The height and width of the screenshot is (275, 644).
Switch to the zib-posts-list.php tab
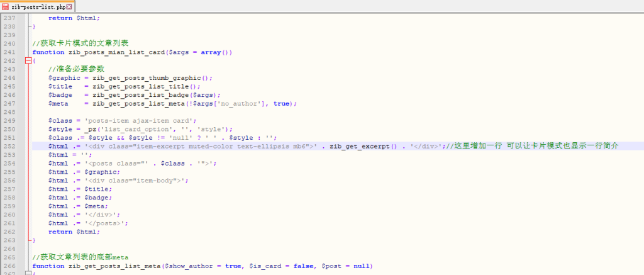pos(38,6)
